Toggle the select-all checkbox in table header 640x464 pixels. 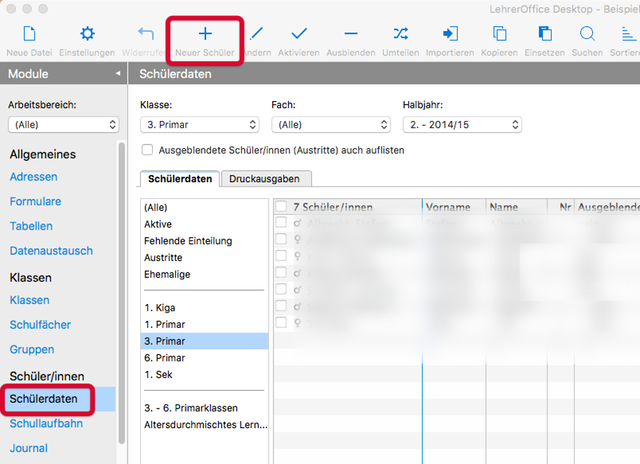pos(281,207)
